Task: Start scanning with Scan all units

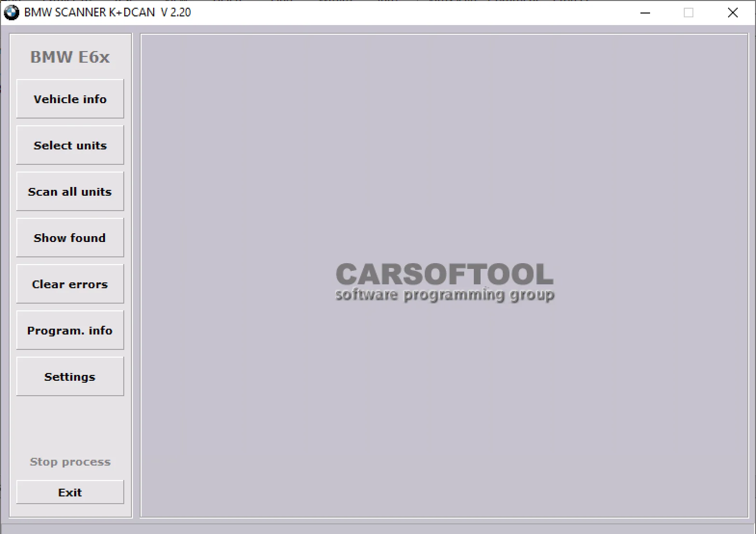Action: [70, 191]
